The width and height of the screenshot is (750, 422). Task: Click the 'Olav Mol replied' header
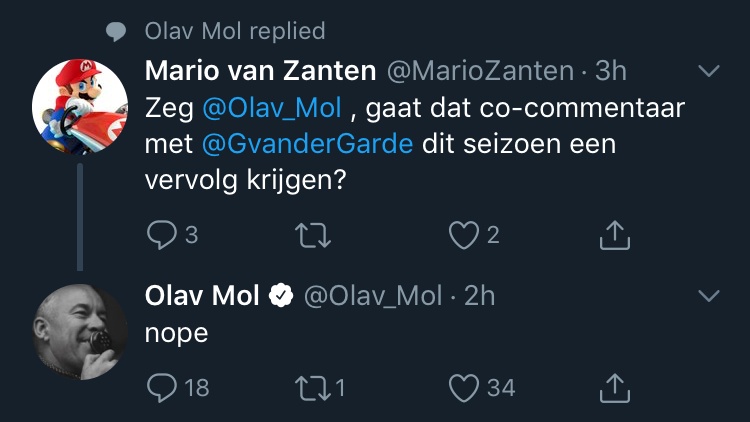235,31
